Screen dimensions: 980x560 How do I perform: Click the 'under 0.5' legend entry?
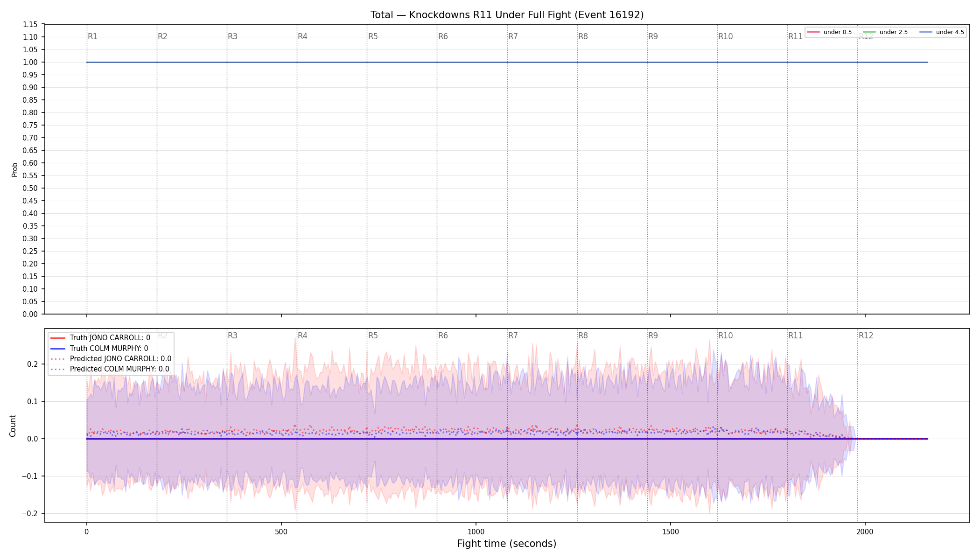[x=829, y=32]
